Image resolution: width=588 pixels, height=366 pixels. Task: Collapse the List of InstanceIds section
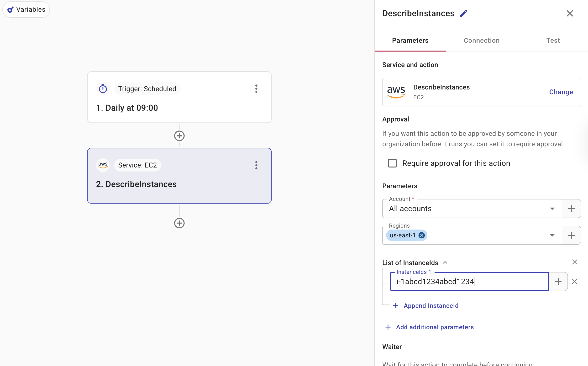445,263
